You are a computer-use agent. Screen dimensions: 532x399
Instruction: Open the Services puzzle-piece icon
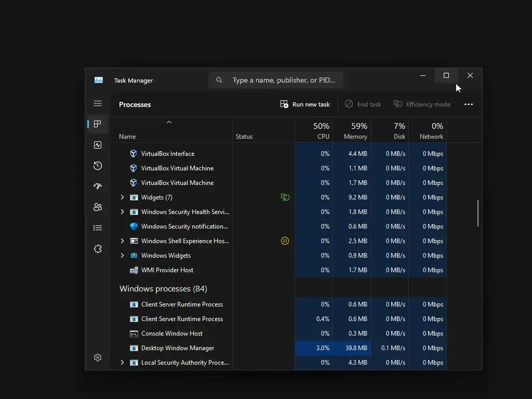(x=98, y=249)
